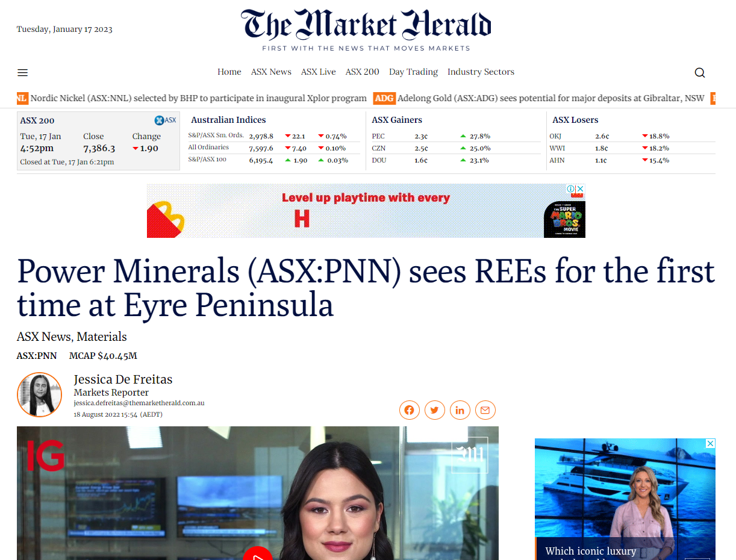Open Nordic Nickel ticker headline
This screenshot has width=736, height=560.
[x=199, y=98]
